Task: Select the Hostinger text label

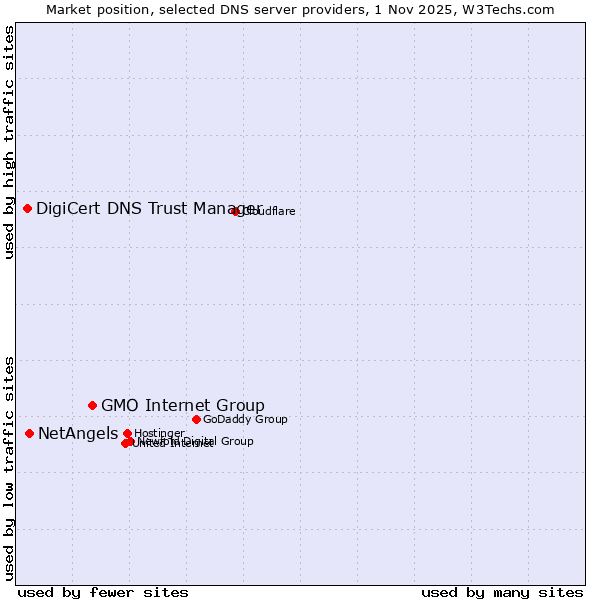Action: [x=160, y=433]
